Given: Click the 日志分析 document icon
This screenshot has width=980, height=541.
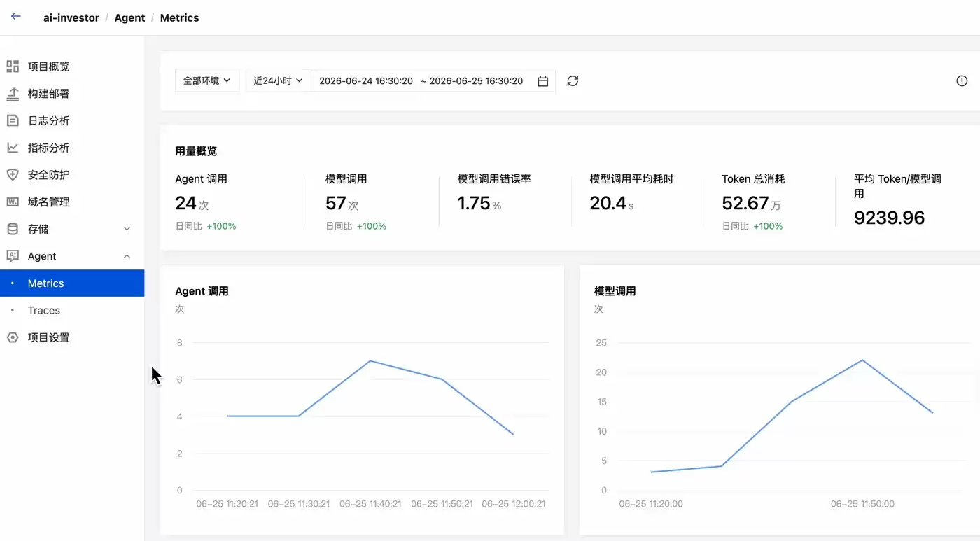Looking at the screenshot, I should click(13, 120).
